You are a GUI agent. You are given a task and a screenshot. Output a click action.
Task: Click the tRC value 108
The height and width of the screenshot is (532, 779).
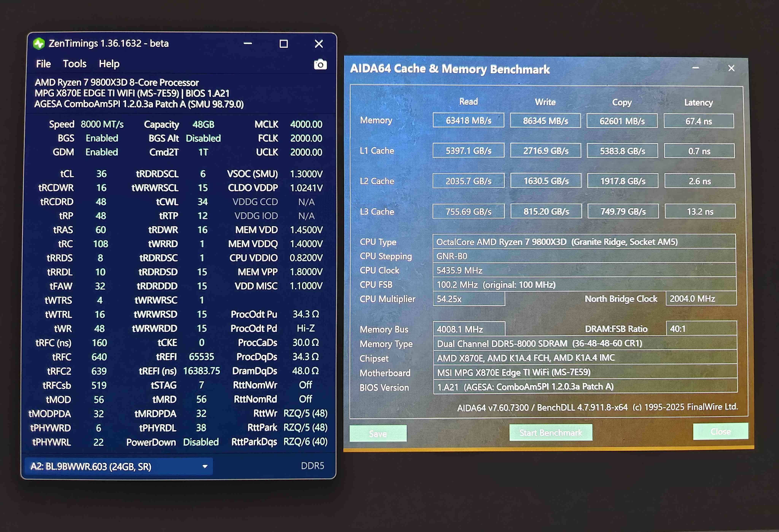(101, 244)
